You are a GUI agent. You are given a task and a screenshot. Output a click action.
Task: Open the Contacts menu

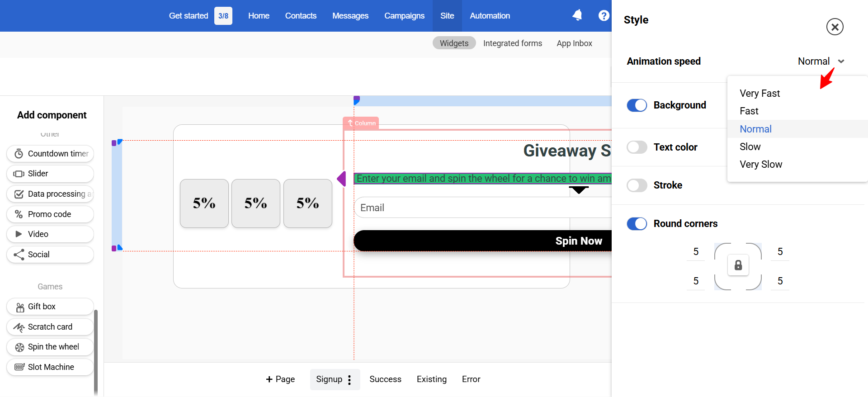pyautogui.click(x=301, y=16)
